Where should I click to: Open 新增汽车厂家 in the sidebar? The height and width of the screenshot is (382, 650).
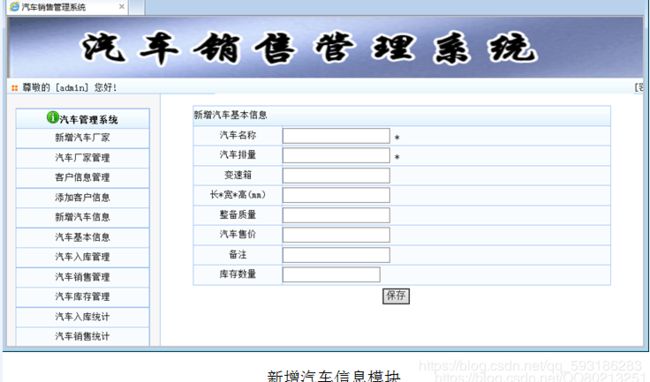click(82, 138)
